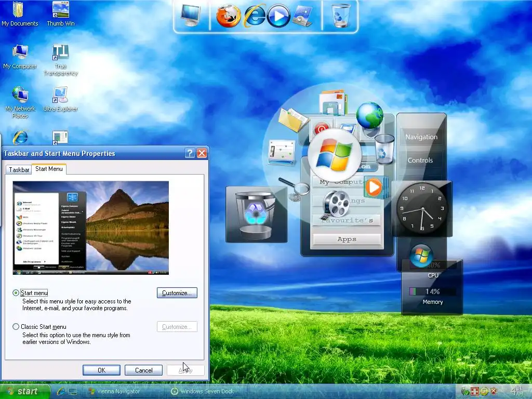Screen dimensions: 532x399
Task: Click the Apps button in navigator
Action: click(x=347, y=239)
